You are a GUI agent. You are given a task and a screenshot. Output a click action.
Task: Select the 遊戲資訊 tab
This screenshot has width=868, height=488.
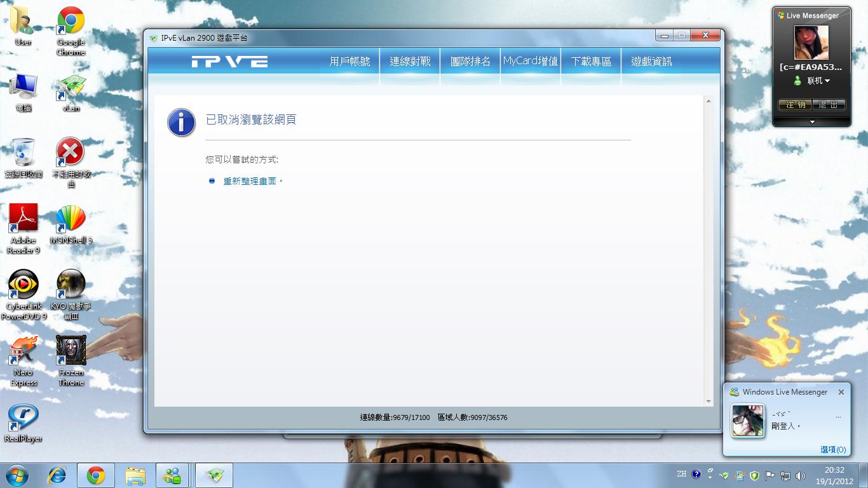(x=651, y=62)
